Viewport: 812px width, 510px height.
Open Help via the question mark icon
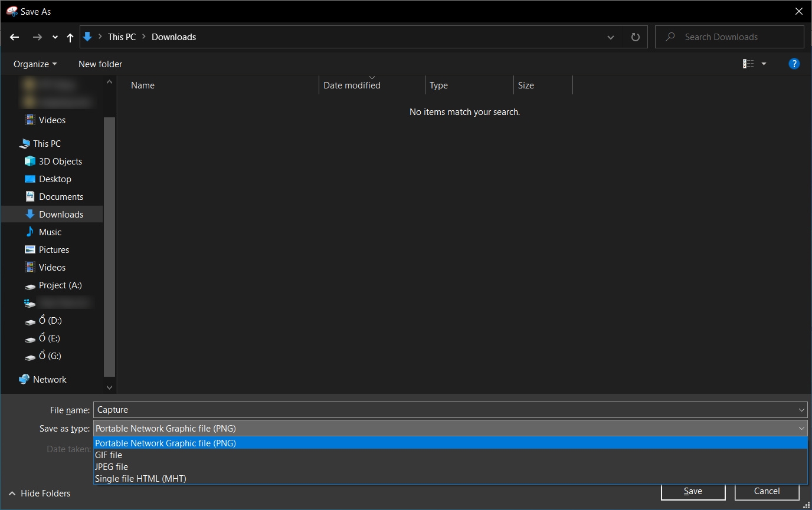(794, 64)
